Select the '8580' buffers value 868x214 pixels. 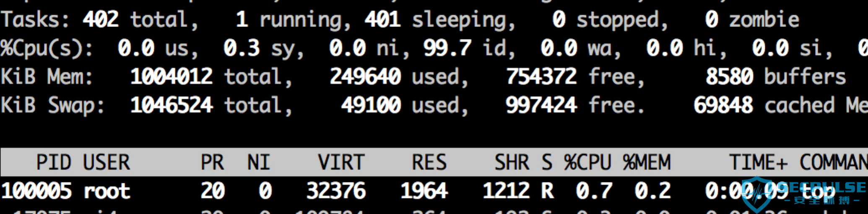tap(729, 77)
